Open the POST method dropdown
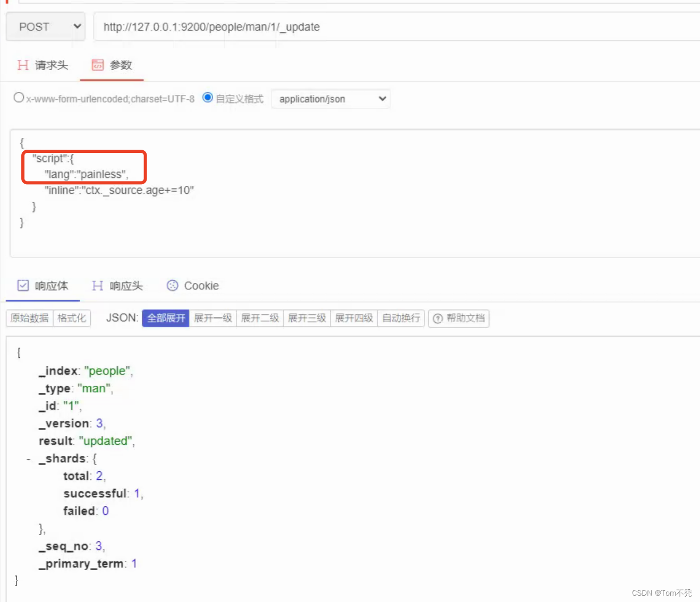 point(46,27)
